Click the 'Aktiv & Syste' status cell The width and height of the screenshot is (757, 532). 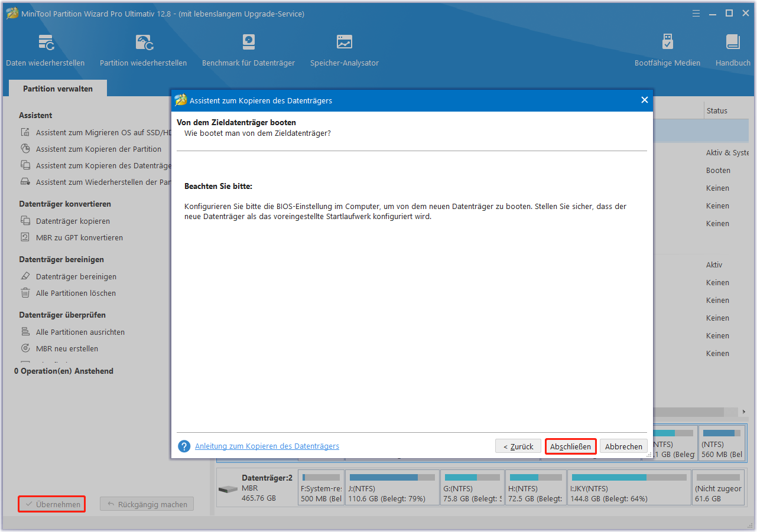point(727,153)
